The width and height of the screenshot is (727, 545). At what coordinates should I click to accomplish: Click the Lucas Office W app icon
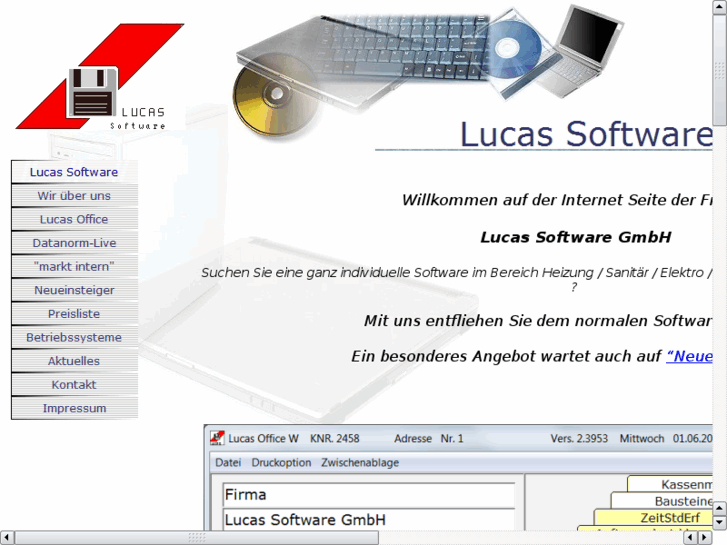[217, 438]
